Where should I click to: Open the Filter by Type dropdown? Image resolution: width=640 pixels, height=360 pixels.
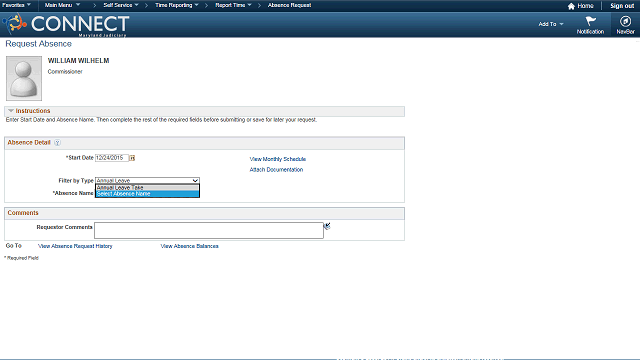pyautogui.click(x=147, y=180)
